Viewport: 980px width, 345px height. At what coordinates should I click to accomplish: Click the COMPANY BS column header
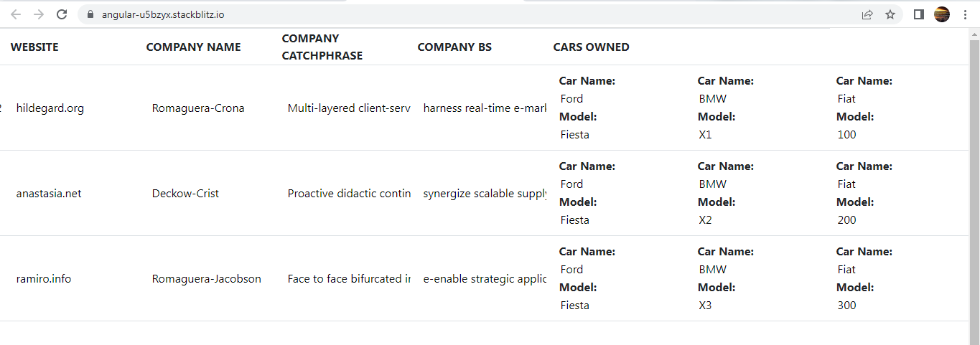454,47
